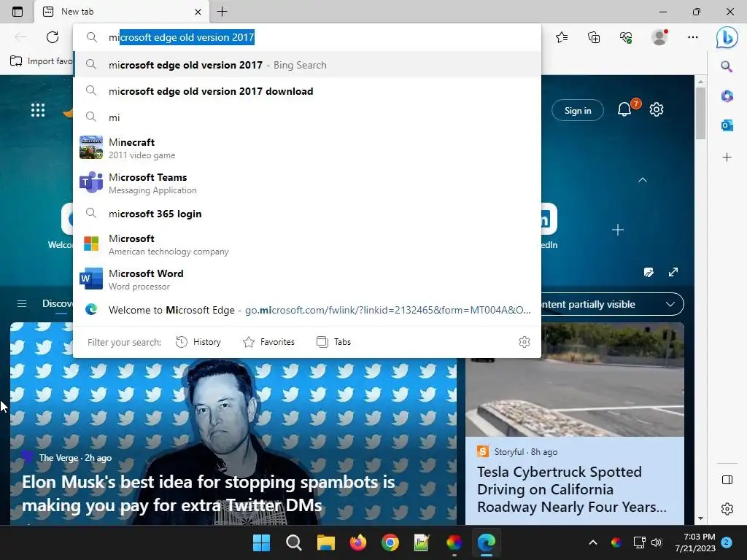
Task: Open the feed hamburger menu icon
Action: pyautogui.click(x=22, y=303)
